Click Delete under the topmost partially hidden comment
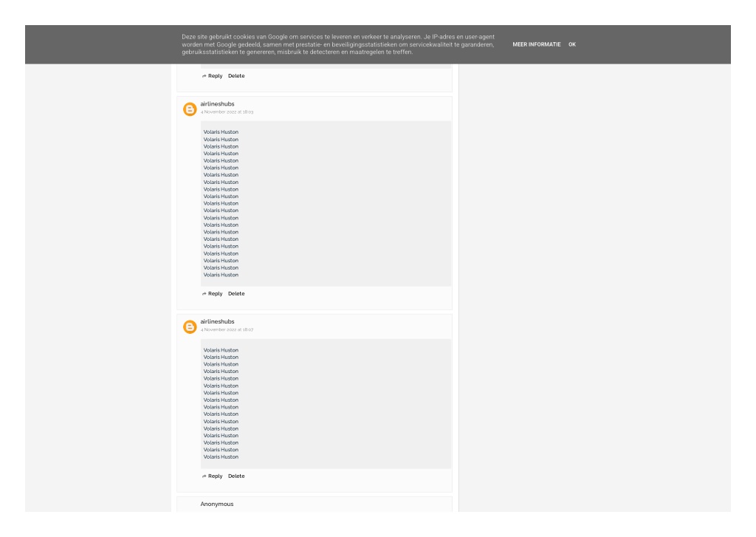The width and height of the screenshot is (756, 537). [236, 76]
